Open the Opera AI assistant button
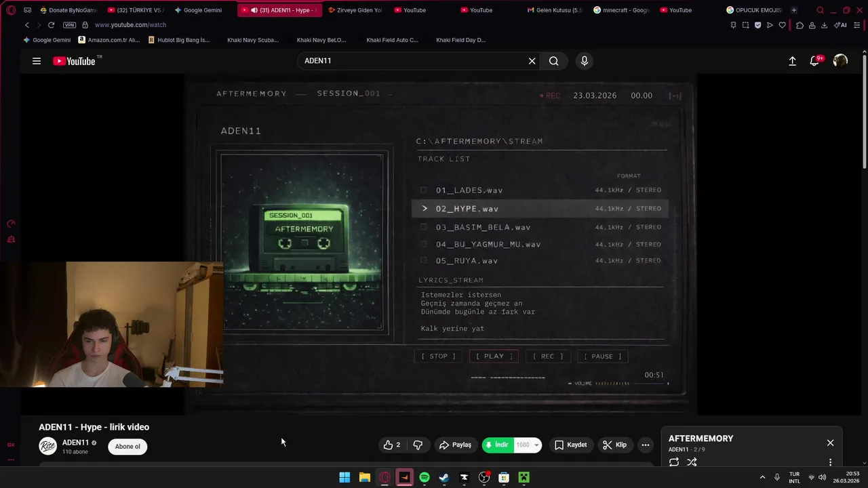Image resolution: width=868 pixels, height=488 pixels. tap(841, 25)
